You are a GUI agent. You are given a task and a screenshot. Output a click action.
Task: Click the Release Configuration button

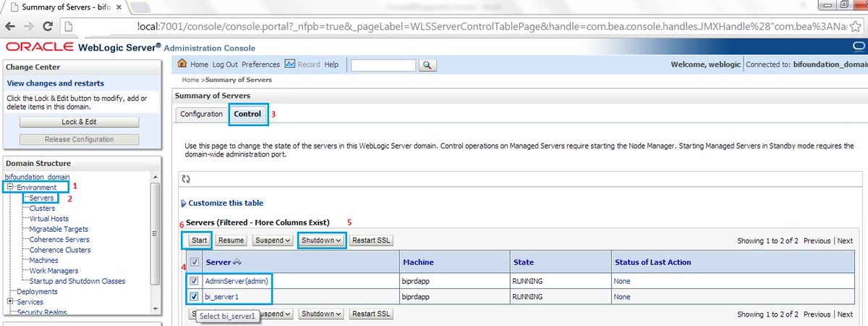(x=80, y=139)
